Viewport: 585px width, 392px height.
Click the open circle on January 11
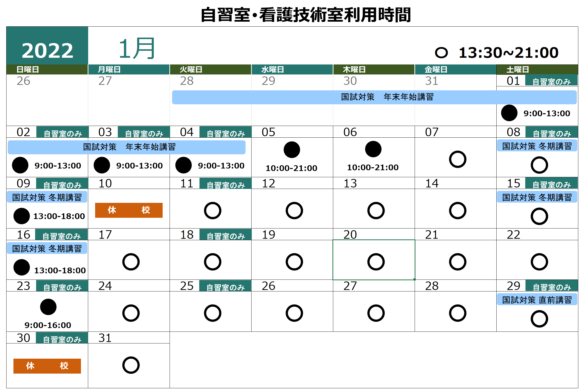tap(213, 211)
